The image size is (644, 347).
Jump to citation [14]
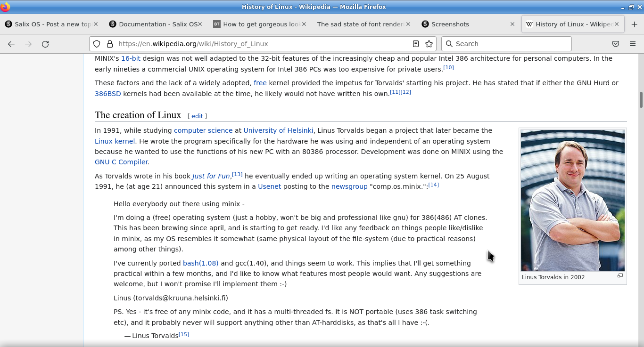(434, 185)
